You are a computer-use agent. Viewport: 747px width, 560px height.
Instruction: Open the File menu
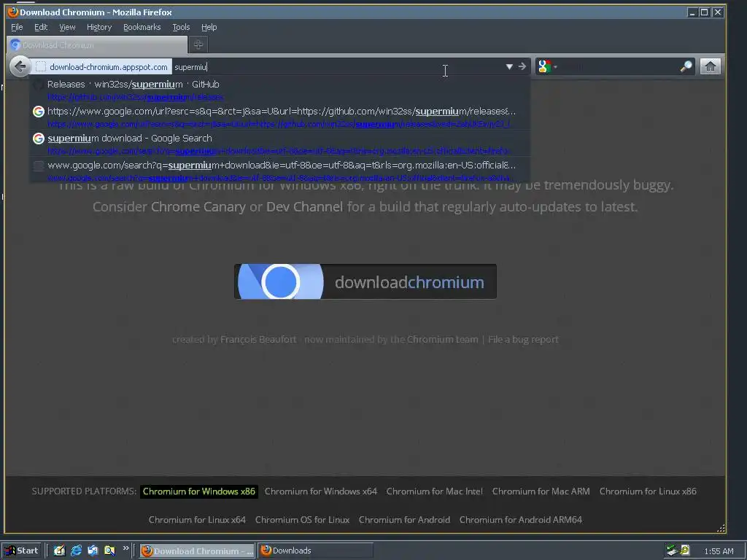coord(17,27)
